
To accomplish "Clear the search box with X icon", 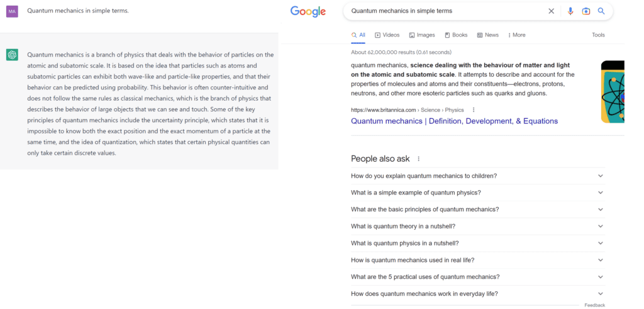I will (x=552, y=11).
